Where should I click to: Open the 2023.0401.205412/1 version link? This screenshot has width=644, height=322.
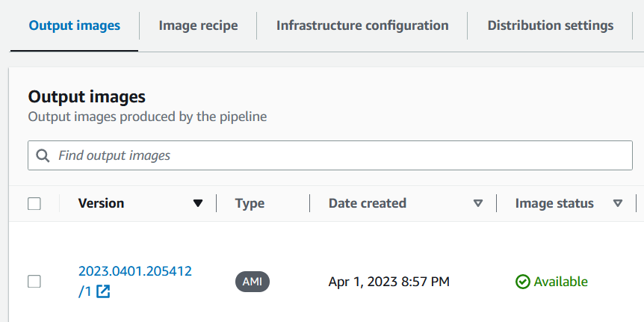[x=134, y=271]
